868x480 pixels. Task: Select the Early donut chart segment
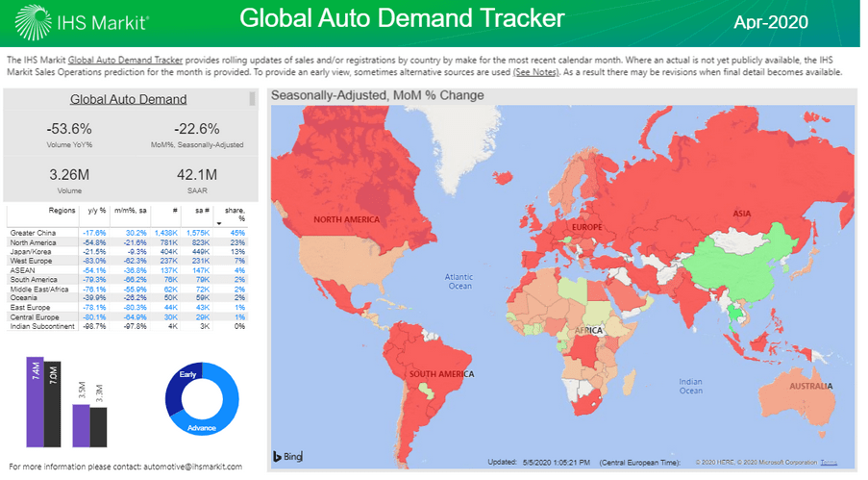182,384
